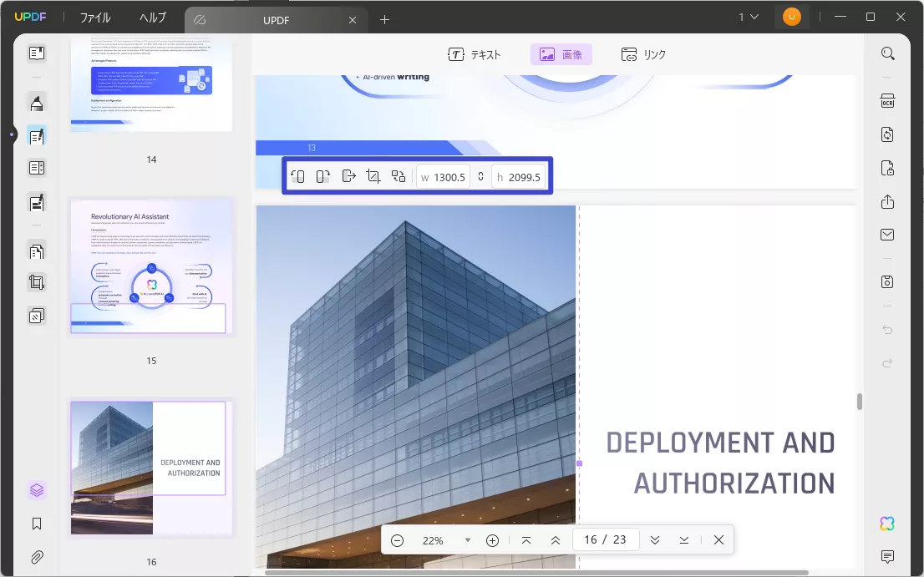Open the Convert PDF icon

click(x=887, y=134)
